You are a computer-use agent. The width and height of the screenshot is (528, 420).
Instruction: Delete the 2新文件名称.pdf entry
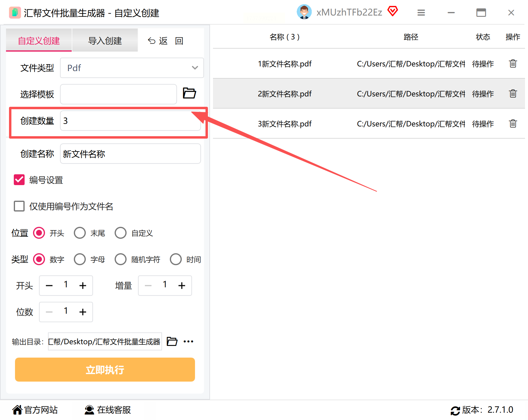coord(513,94)
